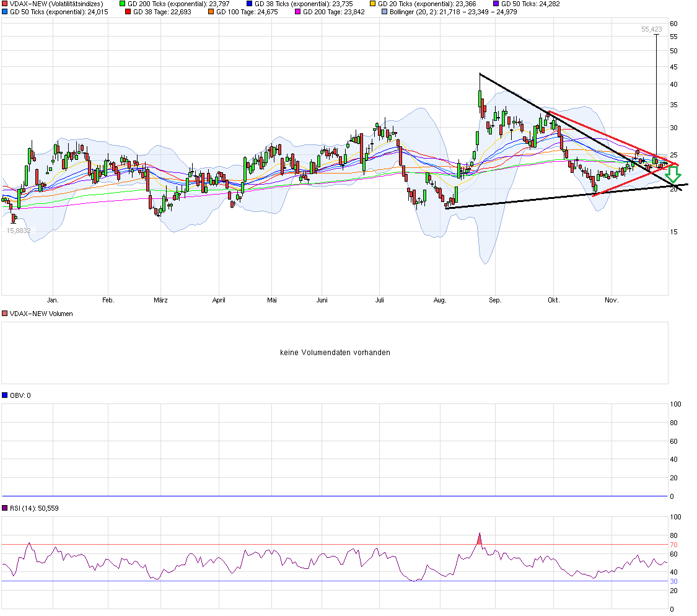Click the magenta GD 200 Tage swatch

tap(298, 12)
